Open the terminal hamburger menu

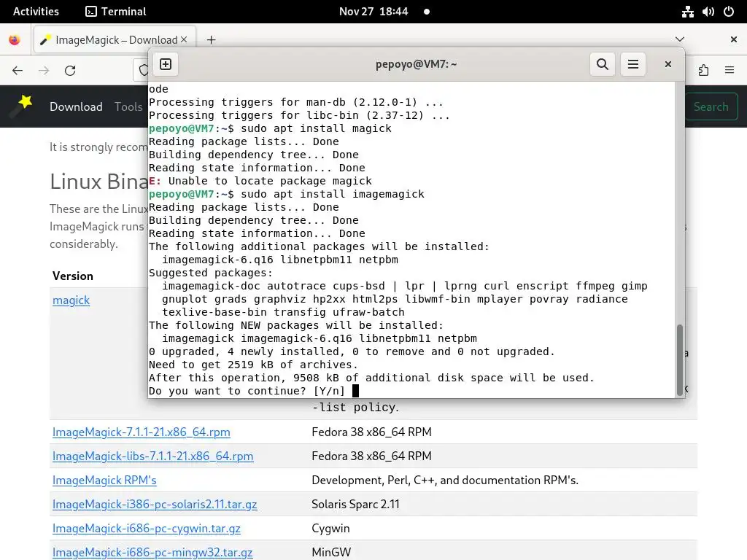[x=633, y=64]
